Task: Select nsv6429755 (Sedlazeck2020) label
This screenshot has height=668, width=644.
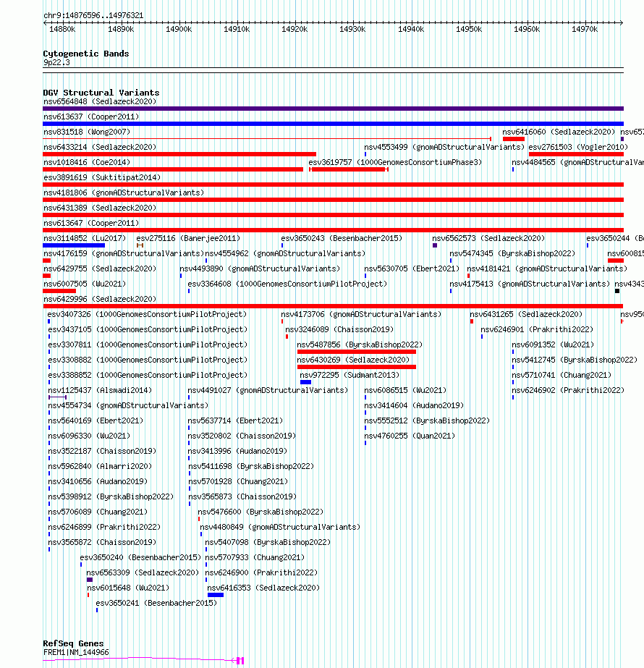Action: (x=100, y=269)
